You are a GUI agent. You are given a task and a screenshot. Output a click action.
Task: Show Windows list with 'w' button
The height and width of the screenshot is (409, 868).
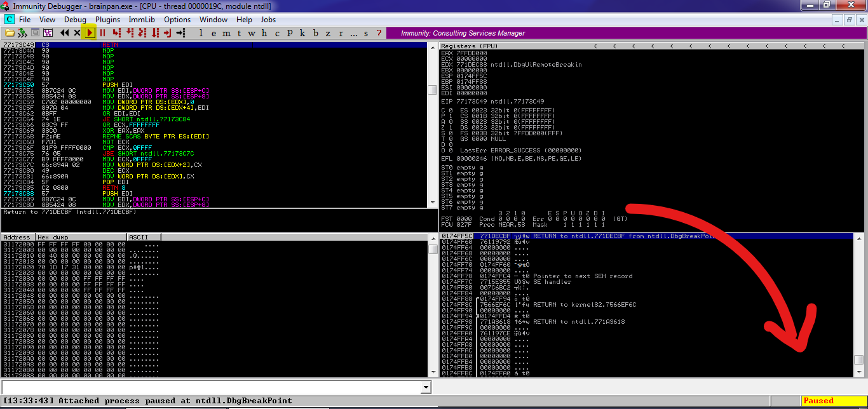coord(252,32)
